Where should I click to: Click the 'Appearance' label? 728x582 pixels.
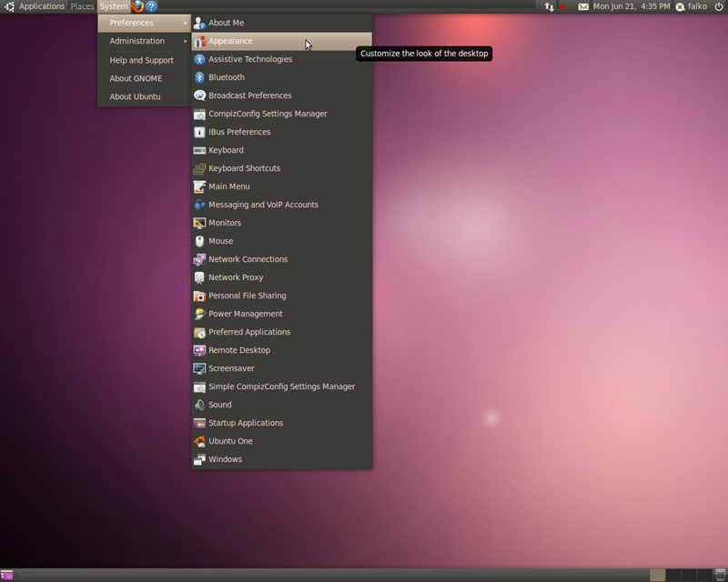coord(230,41)
